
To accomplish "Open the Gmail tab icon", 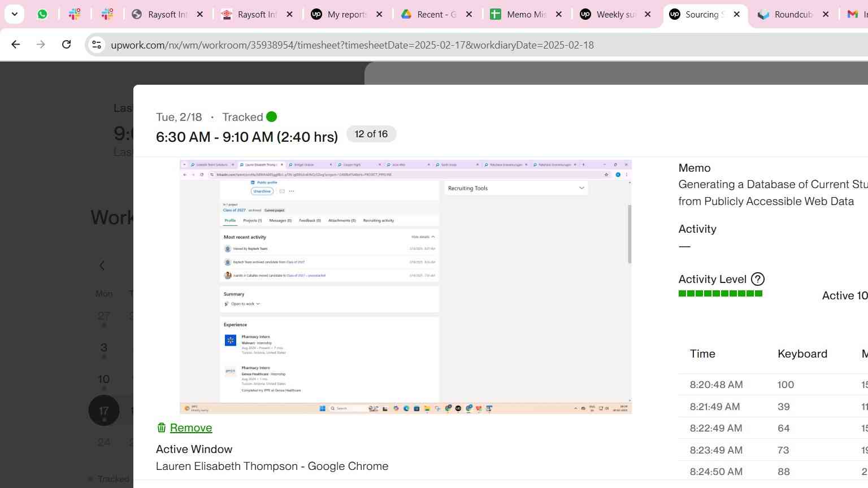I will pyautogui.click(x=853, y=14).
